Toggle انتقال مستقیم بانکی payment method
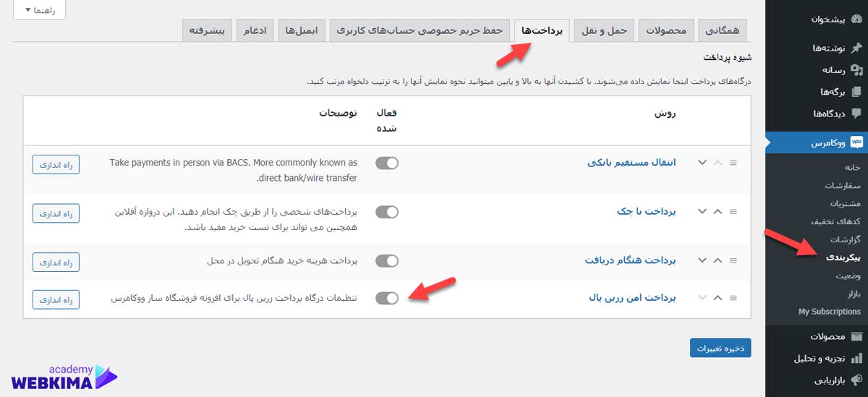This screenshot has height=397, width=868. 387,163
